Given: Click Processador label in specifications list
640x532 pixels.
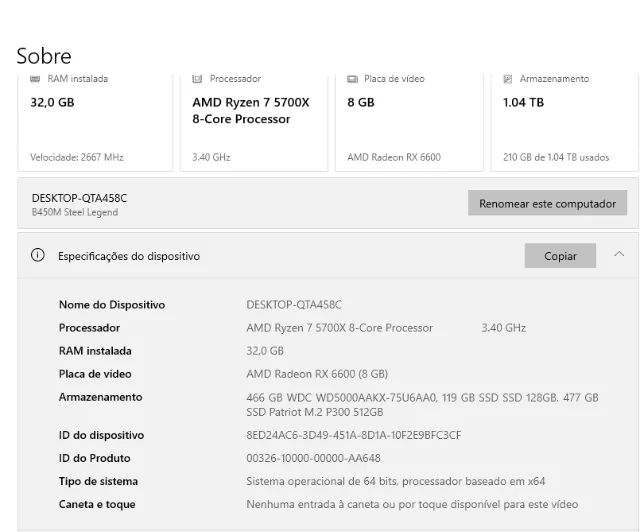Looking at the screenshot, I should click(89, 328).
